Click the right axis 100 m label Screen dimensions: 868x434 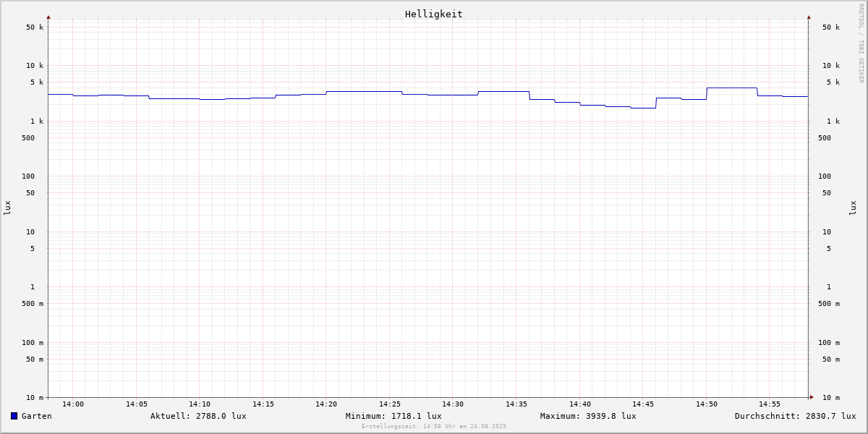coord(829,343)
